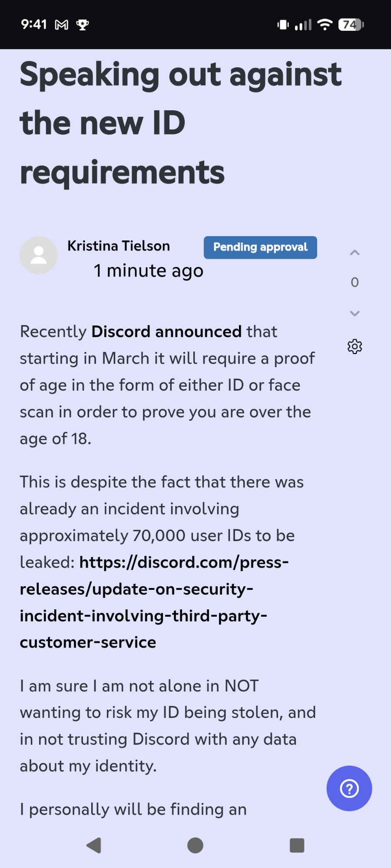
Task: Tap the Gmail notification icon in status bar
Action: click(62, 25)
